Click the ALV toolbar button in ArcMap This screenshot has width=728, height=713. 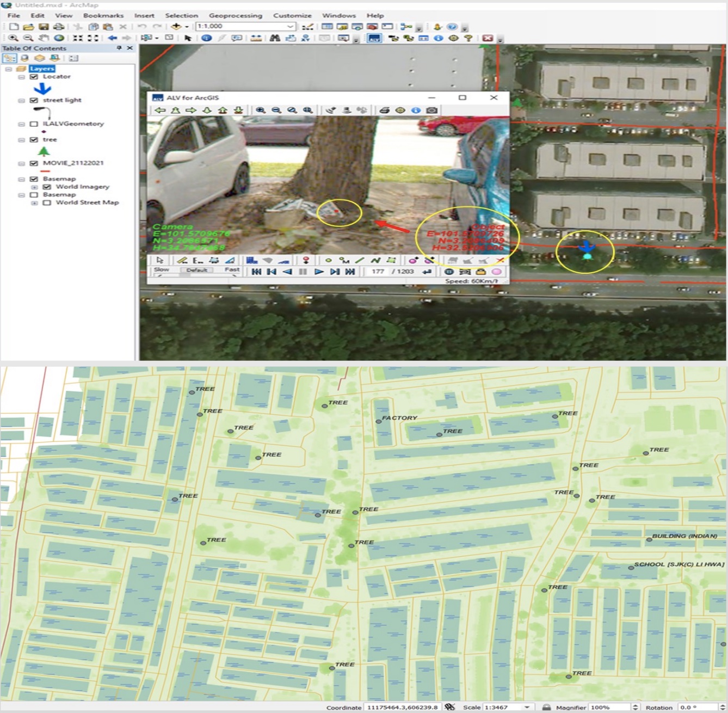[x=374, y=38]
